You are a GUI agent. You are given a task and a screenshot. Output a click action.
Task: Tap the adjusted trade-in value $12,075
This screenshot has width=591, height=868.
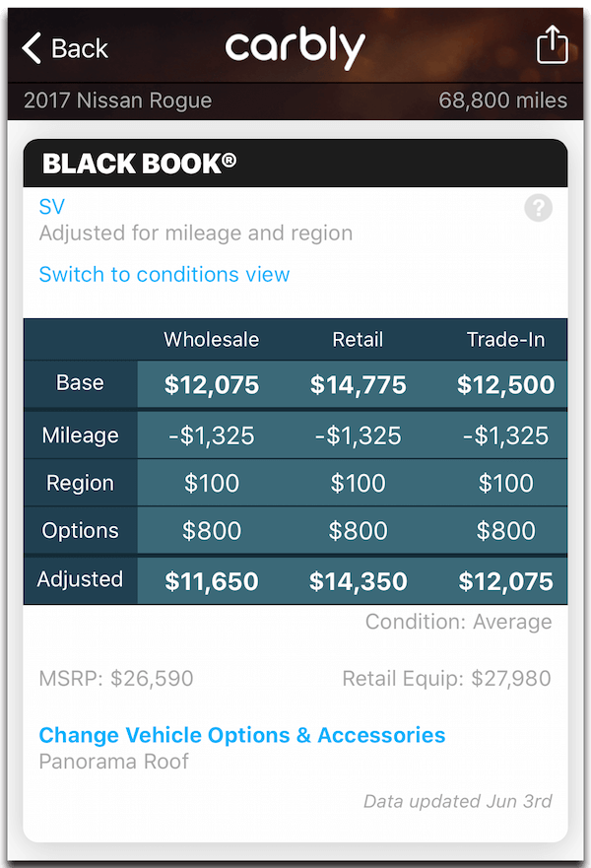[505, 581]
